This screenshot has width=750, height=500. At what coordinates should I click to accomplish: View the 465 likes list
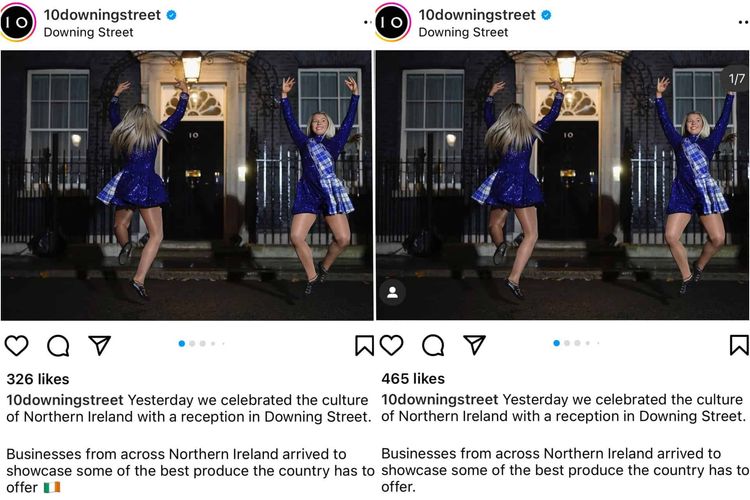(x=413, y=379)
